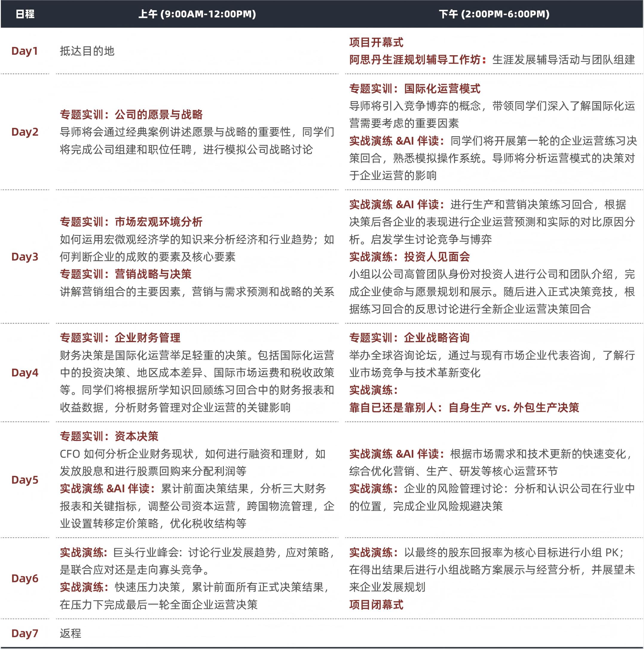
Task: Click 实战演练:投资人见面会 heading
Action: pyautogui.click(x=409, y=257)
